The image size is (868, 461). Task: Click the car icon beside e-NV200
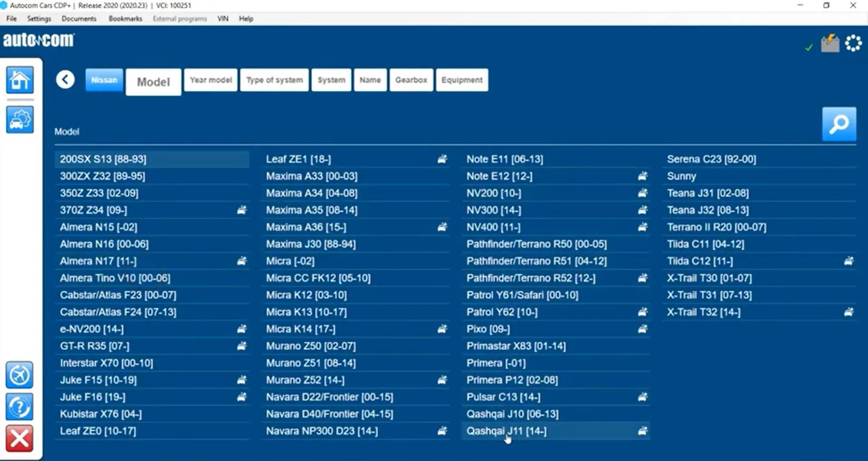pos(242,329)
